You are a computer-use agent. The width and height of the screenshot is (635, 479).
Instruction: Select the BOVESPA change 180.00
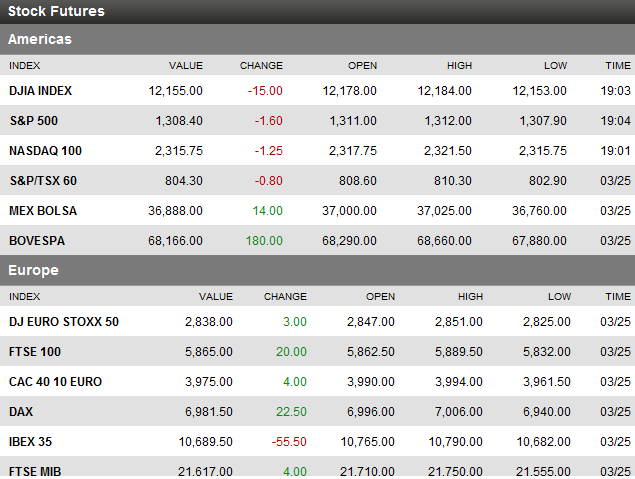tap(264, 241)
